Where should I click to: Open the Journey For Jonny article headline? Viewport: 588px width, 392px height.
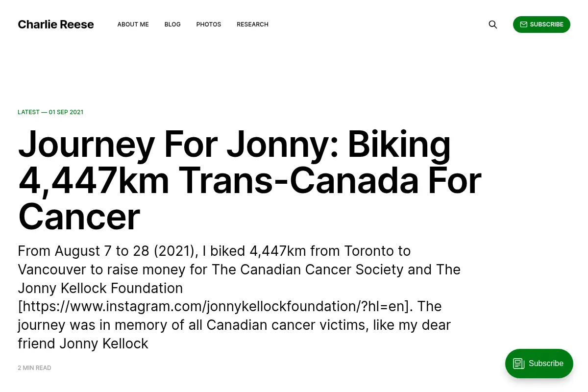tap(250, 180)
